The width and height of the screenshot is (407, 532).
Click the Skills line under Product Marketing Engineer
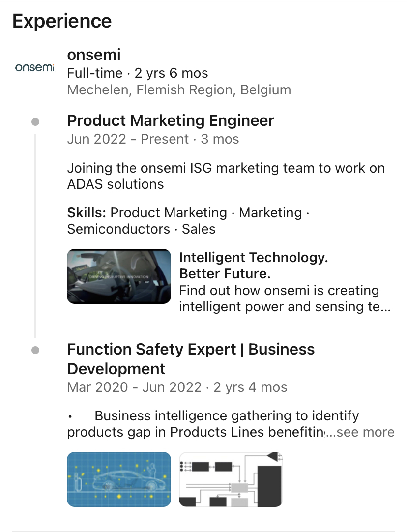(x=188, y=221)
